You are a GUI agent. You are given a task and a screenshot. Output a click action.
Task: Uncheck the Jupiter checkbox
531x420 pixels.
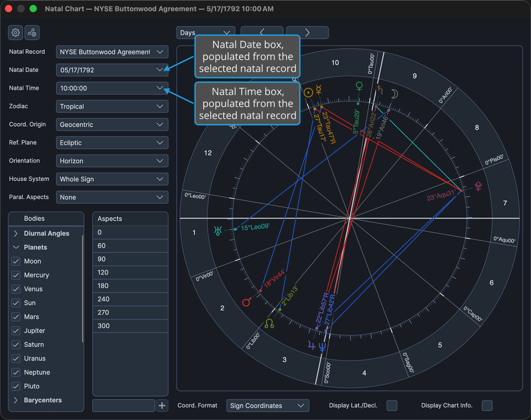point(16,331)
